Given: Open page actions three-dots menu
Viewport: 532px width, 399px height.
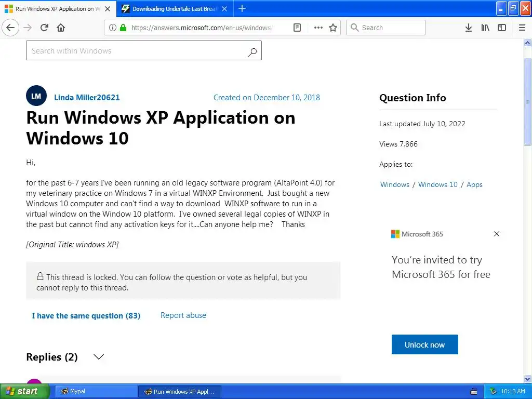Looking at the screenshot, I should (318, 28).
